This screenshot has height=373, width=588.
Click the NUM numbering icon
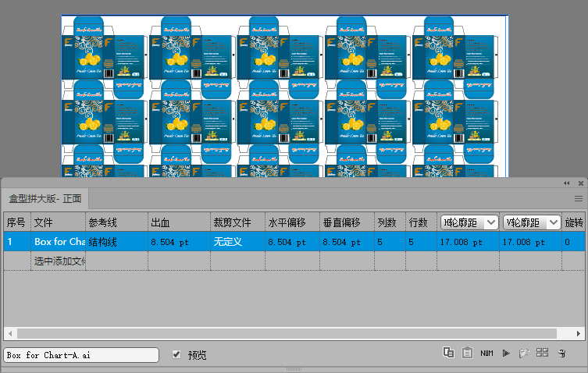486,353
